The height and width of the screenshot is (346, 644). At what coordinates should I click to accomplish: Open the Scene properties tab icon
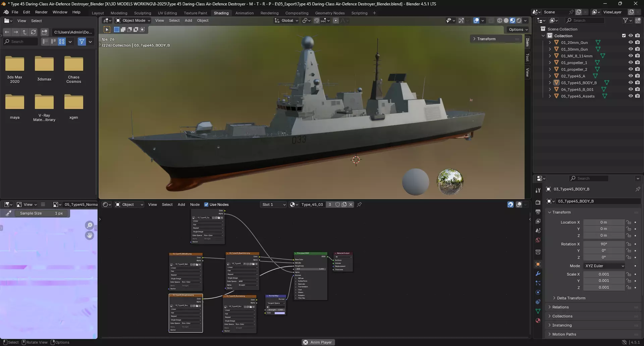point(538,231)
